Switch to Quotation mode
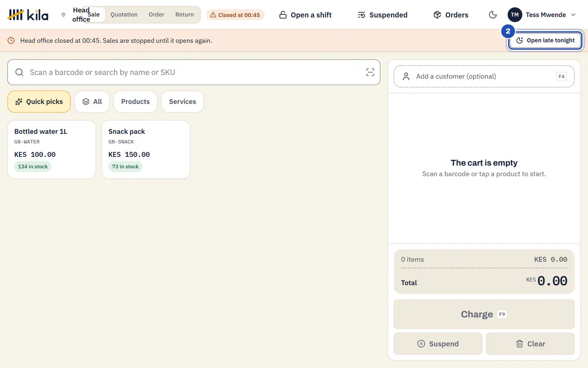 click(x=124, y=15)
